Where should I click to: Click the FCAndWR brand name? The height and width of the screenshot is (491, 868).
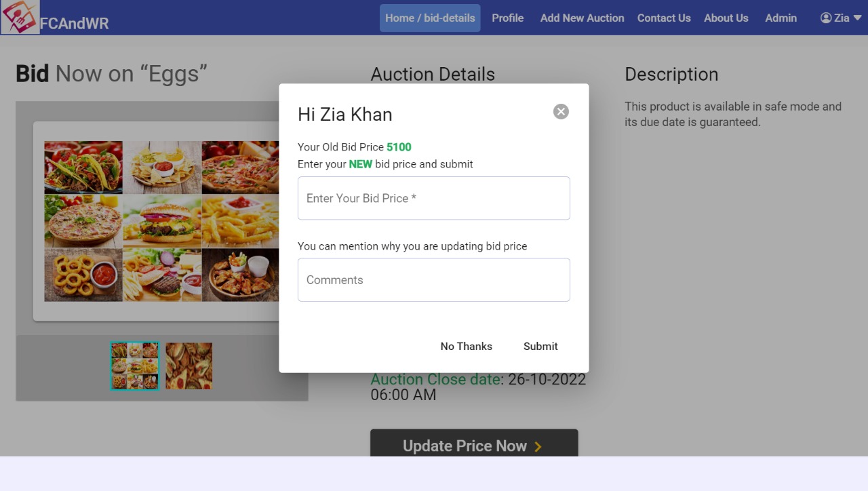click(x=75, y=24)
